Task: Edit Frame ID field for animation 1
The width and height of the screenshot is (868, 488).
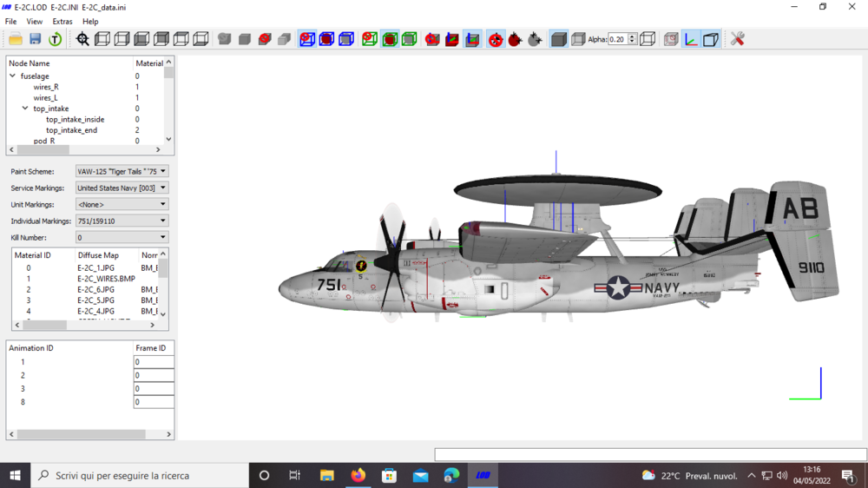Action: pos(154,362)
